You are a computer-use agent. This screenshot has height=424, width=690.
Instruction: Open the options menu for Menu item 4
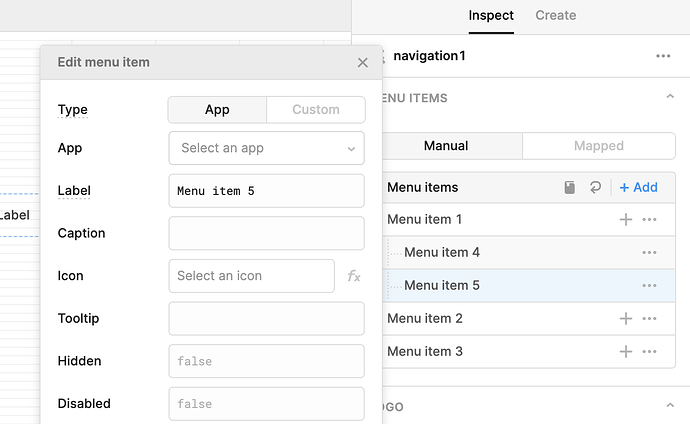pos(649,252)
